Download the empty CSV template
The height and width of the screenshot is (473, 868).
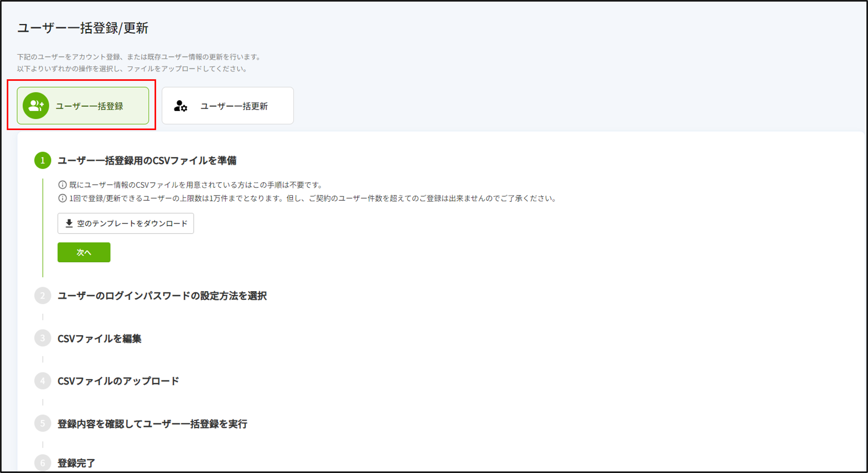[x=126, y=223]
